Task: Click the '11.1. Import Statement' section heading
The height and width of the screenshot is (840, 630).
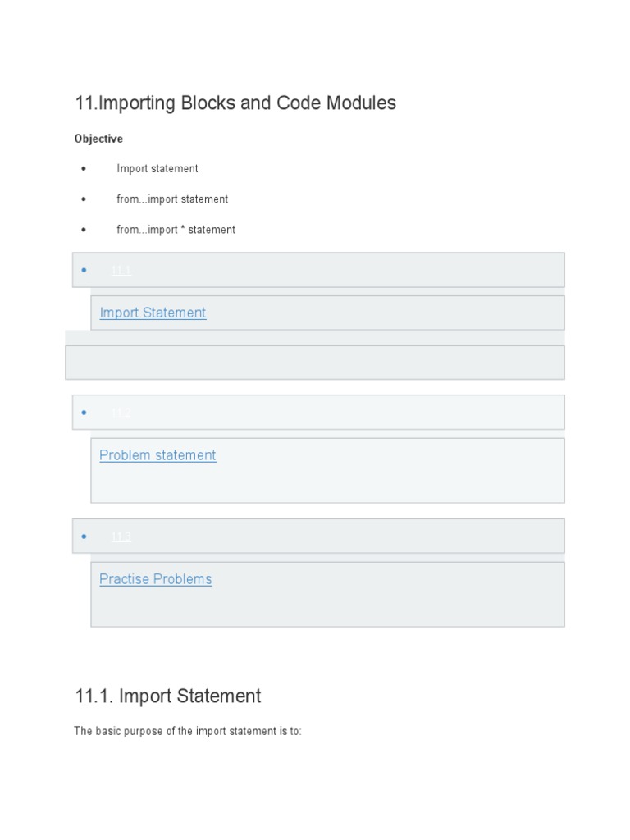Action: pyautogui.click(x=168, y=696)
